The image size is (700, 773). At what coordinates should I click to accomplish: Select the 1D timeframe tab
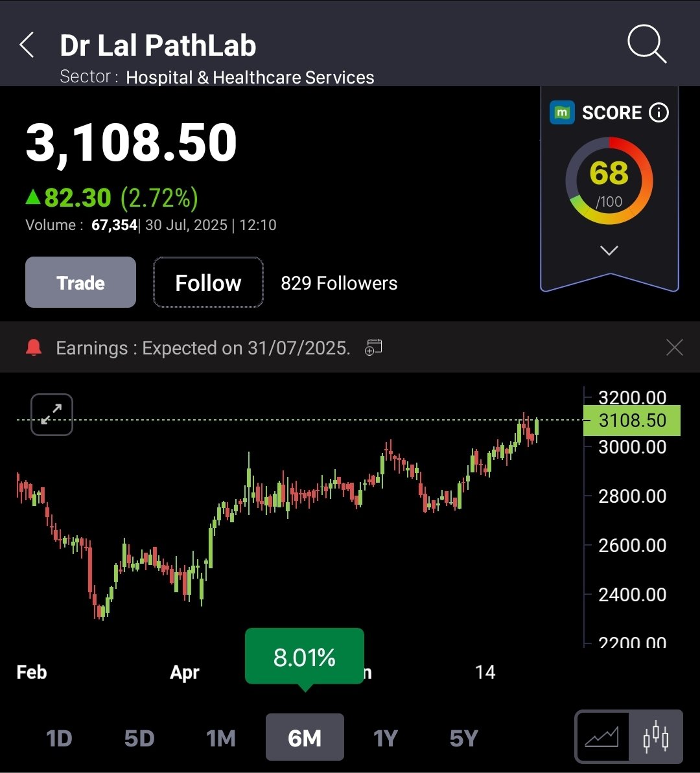(x=59, y=738)
